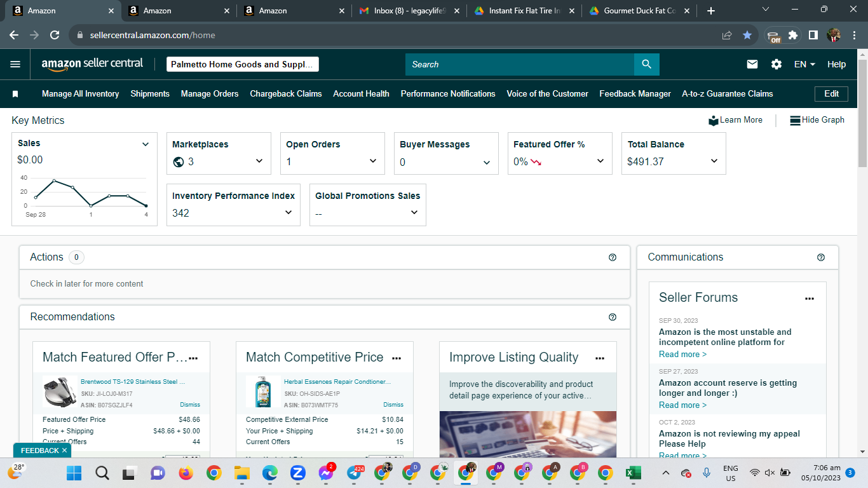Open Chargeback Claims page
868x488 pixels.
286,94
